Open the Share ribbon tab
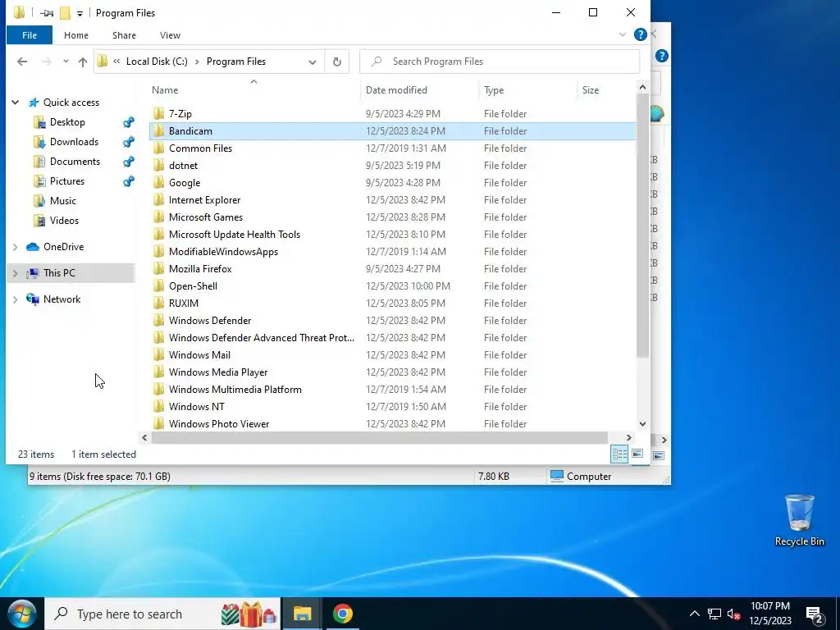 coord(124,35)
